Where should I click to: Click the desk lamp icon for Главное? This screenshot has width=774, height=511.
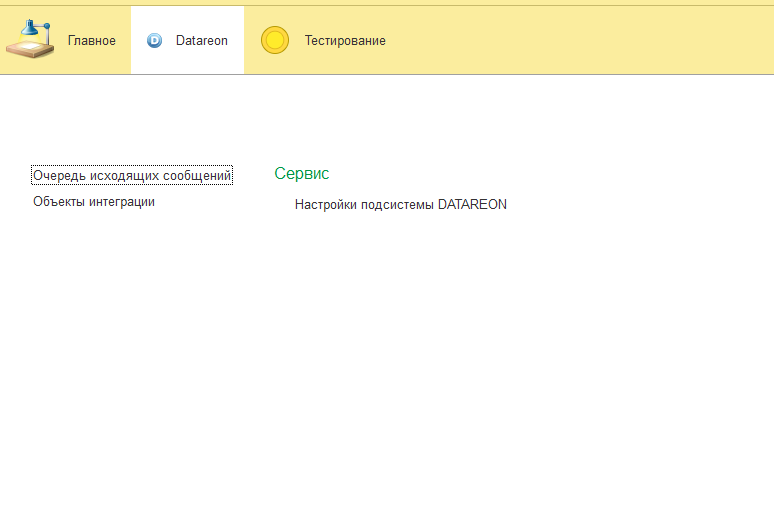(x=30, y=38)
